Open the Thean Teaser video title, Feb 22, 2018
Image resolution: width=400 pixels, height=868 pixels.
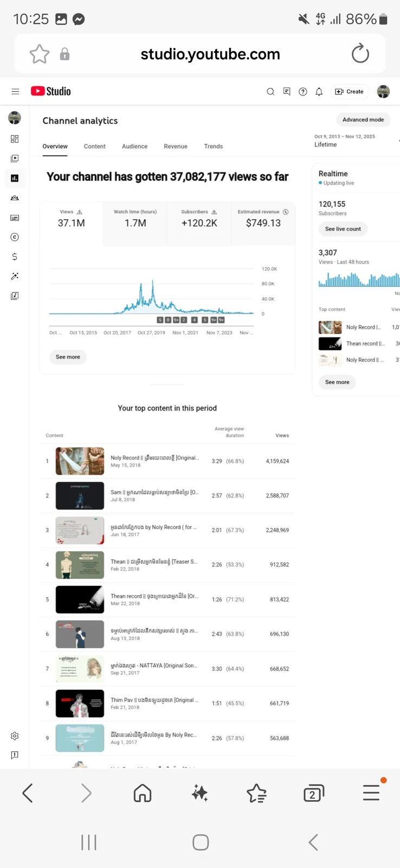[x=154, y=561]
